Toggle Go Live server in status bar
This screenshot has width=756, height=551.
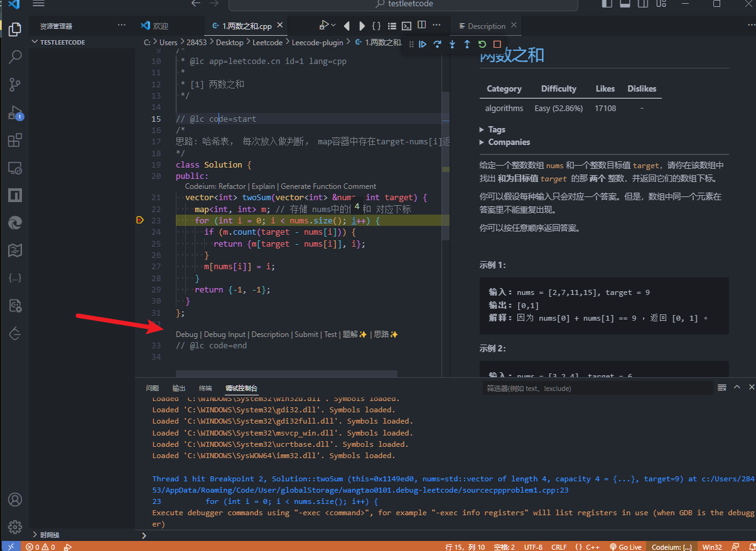point(625,547)
